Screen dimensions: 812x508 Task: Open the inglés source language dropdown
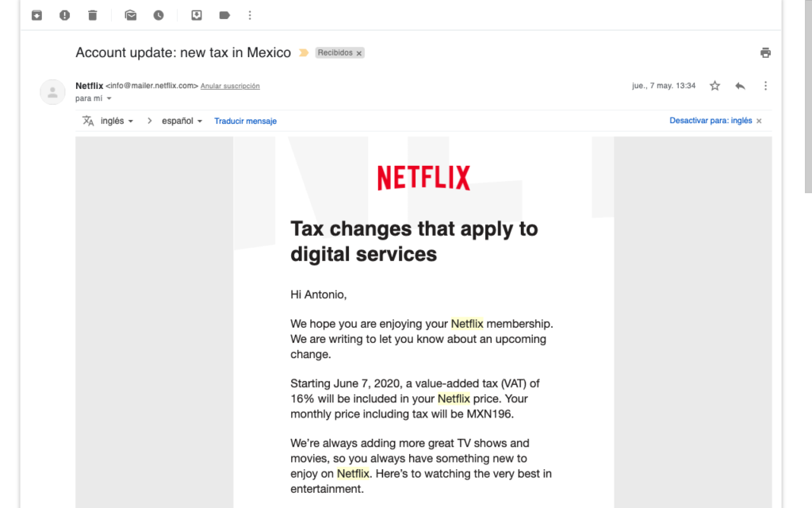click(117, 121)
